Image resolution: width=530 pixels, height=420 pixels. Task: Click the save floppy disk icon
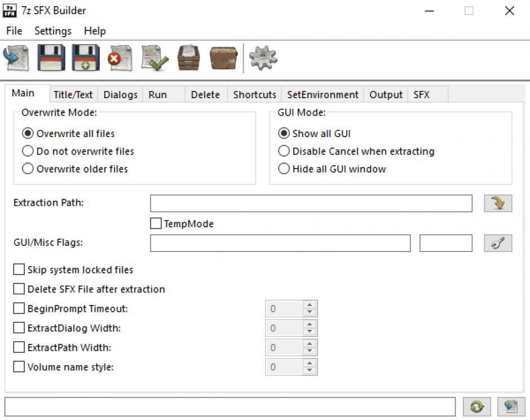pos(51,58)
